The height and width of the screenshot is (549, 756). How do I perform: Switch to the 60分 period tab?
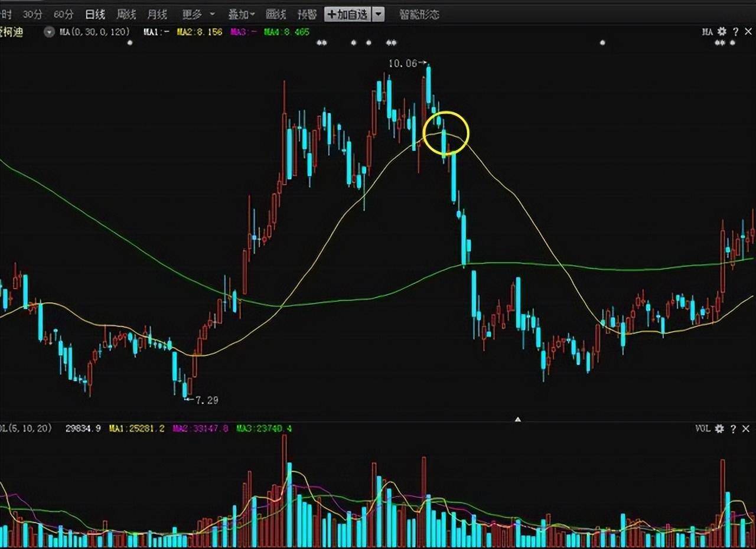coord(64,14)
